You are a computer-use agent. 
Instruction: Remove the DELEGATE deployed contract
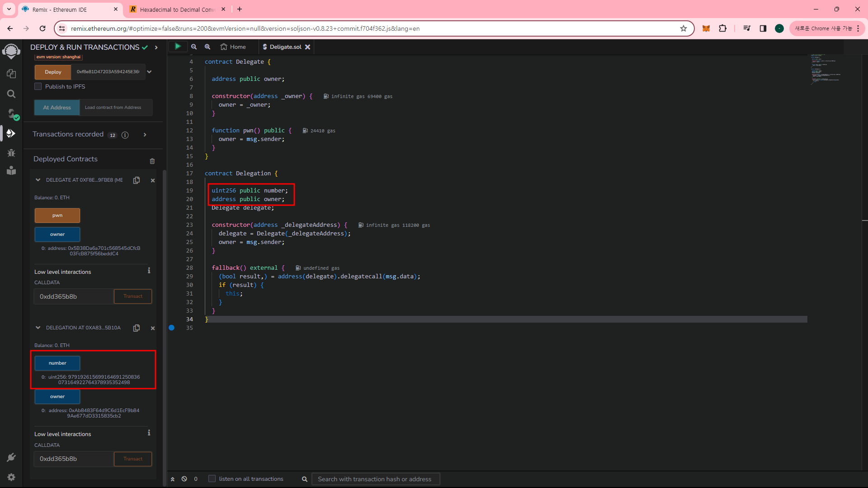click(153, 180)
